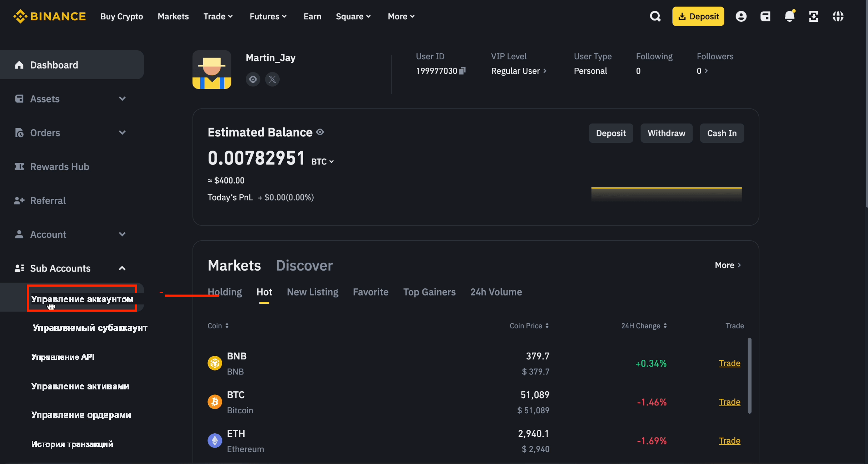Open Regular User VIP level link
Viewport: 868px width, 464px height.
tap(519, 71)
